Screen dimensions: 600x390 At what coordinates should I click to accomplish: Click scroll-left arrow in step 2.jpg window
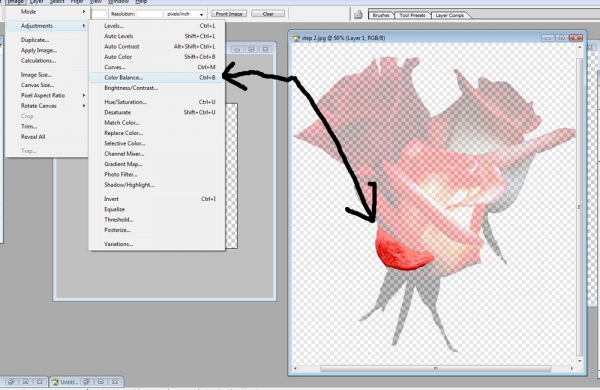point(295,368)
